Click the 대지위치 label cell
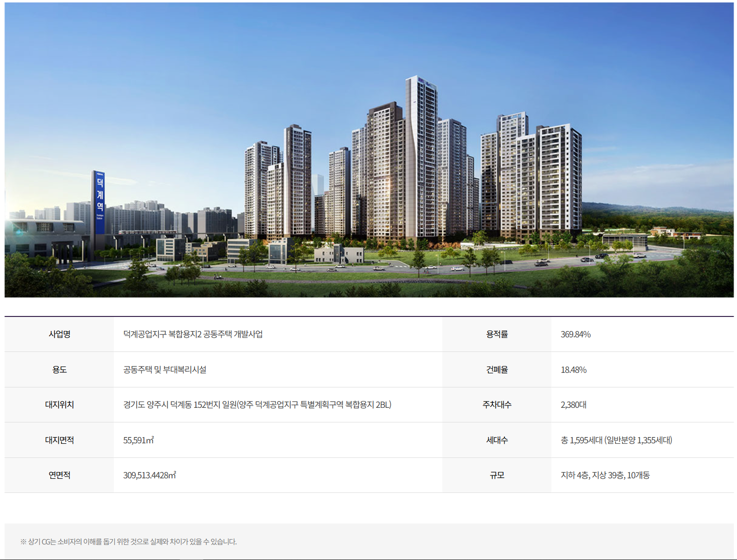Viewport: 737px width, 560px height. click(59, 405)
